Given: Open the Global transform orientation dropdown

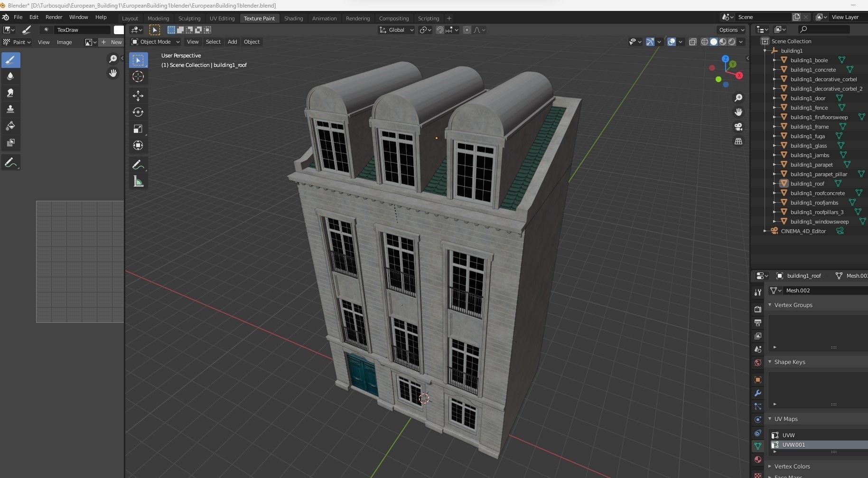Looking at the screenshot, I should pyautogui.click(x=396, y=30).
